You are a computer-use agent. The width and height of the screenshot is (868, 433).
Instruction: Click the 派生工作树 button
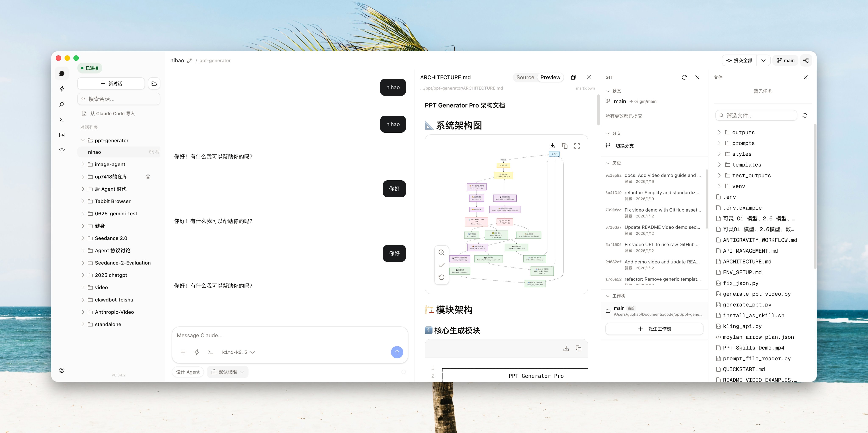click(654, 329)
